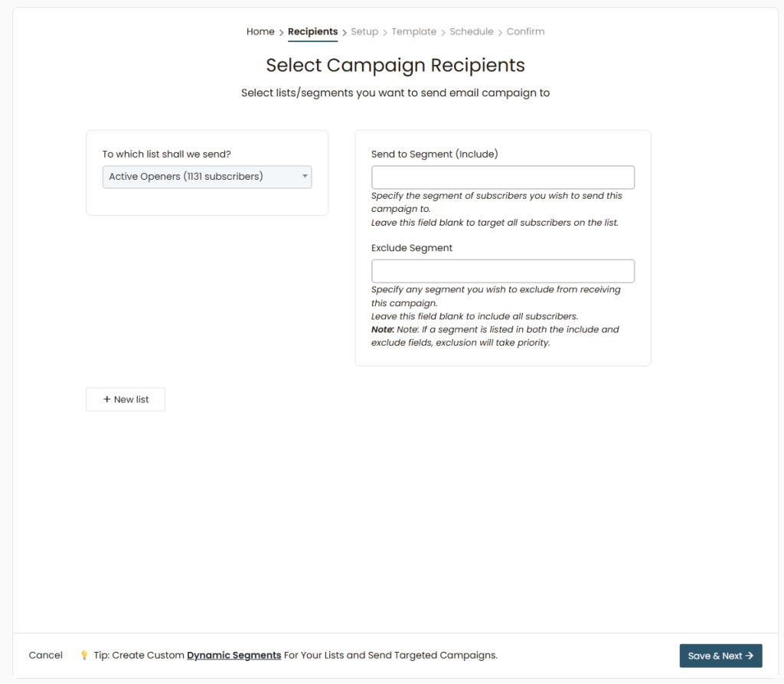
Task: Click the chevron between Template and Schedule
Action: tap(443, 32)
